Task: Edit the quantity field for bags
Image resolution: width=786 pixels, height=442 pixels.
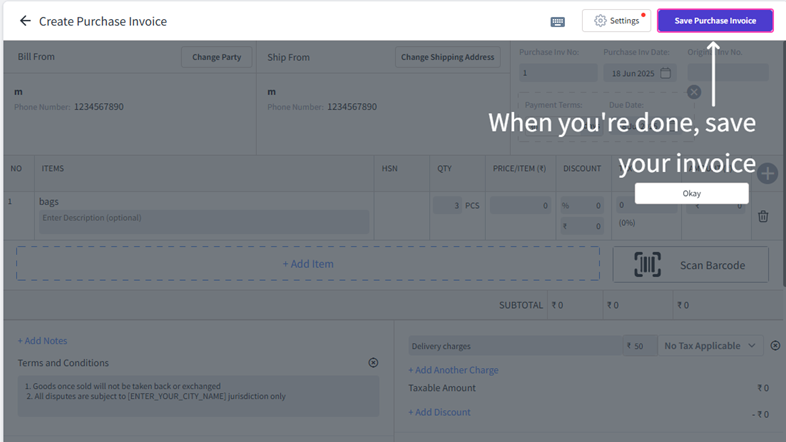Action: 447,205
